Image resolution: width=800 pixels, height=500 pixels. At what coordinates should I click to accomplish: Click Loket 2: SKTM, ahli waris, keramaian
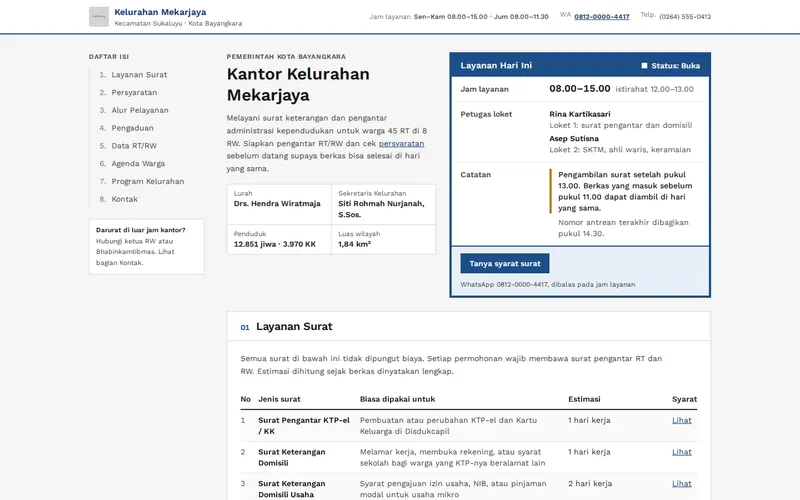click(620, 149)
